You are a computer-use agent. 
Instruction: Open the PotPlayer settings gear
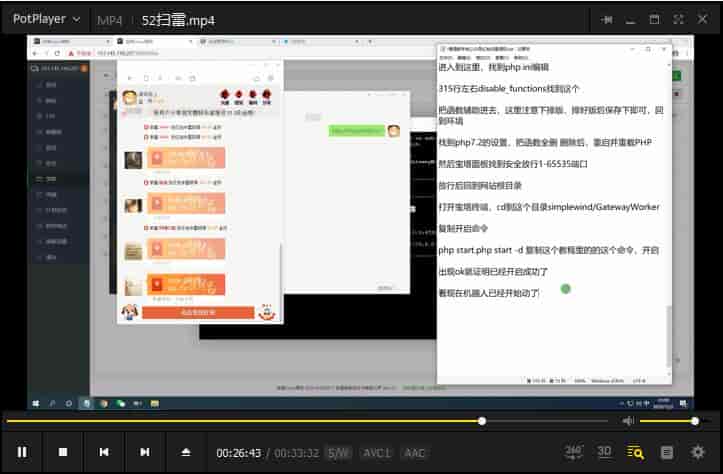tap(698, 452)
